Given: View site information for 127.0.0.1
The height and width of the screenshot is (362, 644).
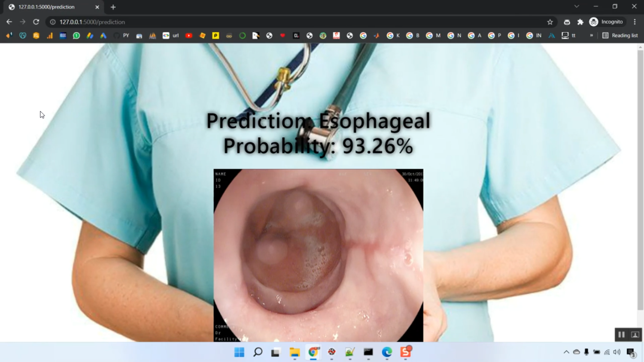Looking at the screenshot, I should (x=53, y=22).
